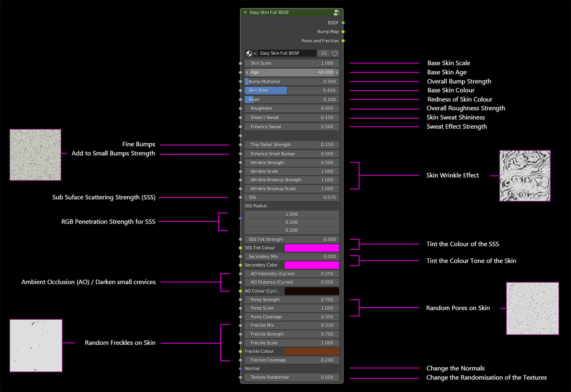
Task: Click the Freckle Colour input socket
Action: (x=240, y=352)
